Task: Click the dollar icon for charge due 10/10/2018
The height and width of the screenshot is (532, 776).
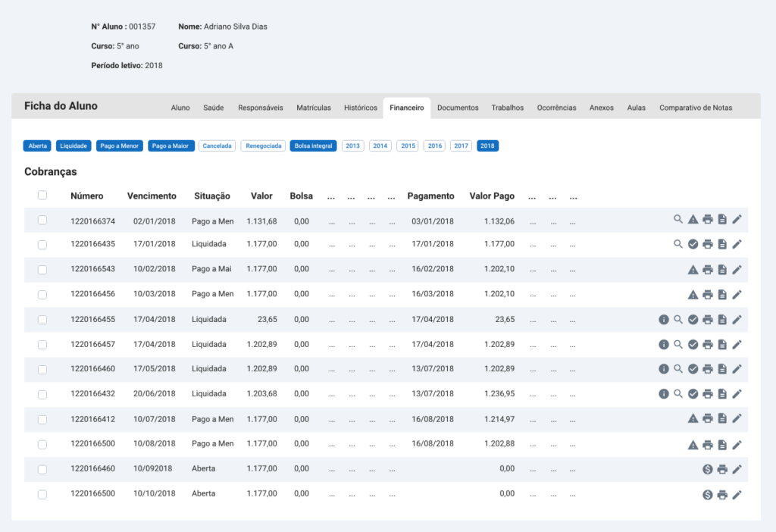Action: (x=708, y=494)
